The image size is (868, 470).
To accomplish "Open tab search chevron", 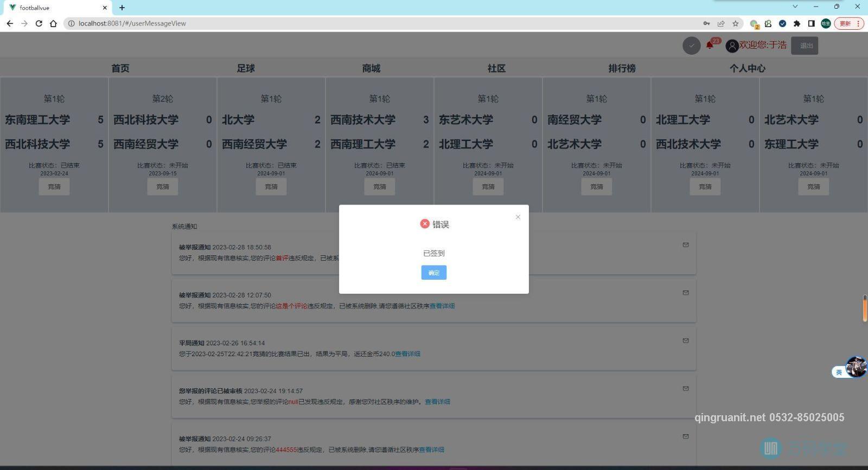I will pos(795,7).
